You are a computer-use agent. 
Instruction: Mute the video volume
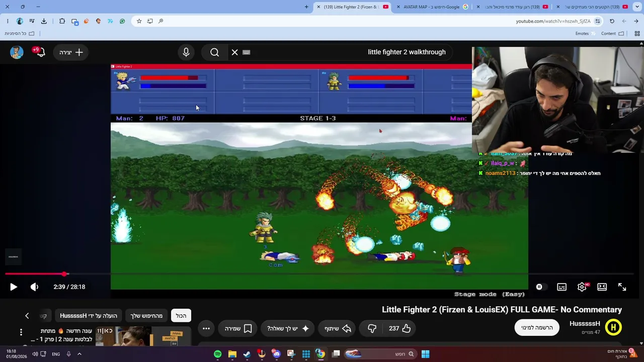pyautogui.click(x=34, y=287)
